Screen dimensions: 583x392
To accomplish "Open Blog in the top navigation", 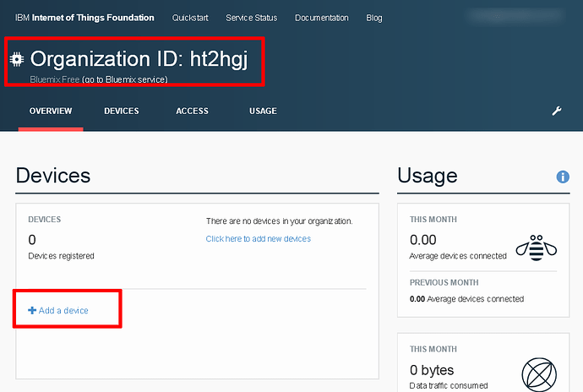I will click(x=374, y=18).
